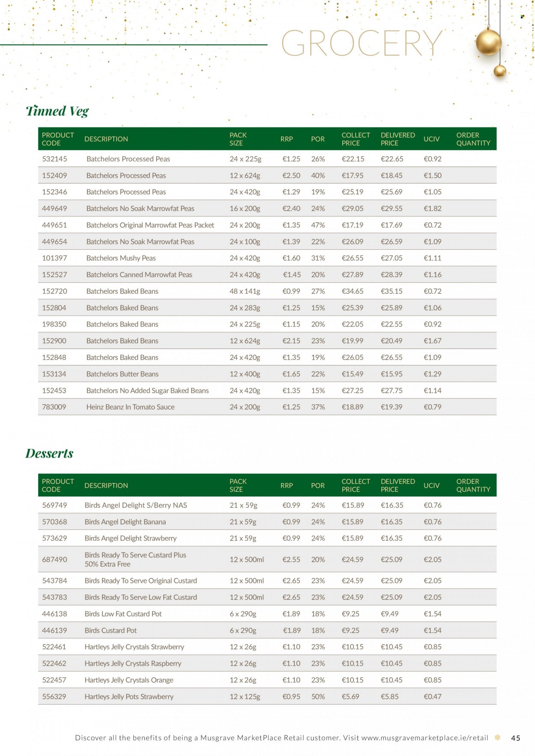Select the 47% POR value
535x756 pixels.
point(318,225)
